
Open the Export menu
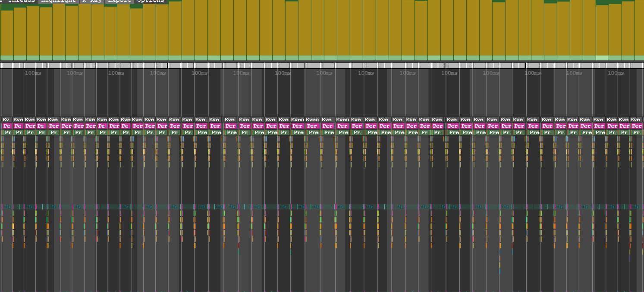119,1
